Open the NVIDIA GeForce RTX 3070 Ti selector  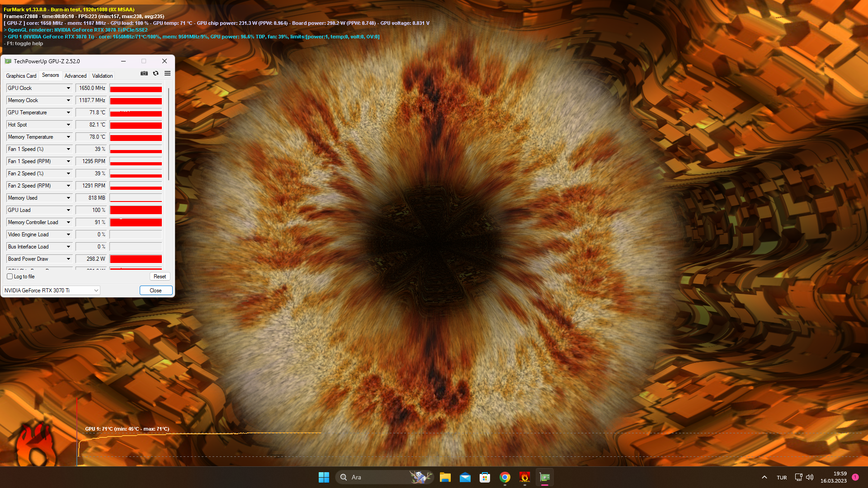(x=52, y=291)
